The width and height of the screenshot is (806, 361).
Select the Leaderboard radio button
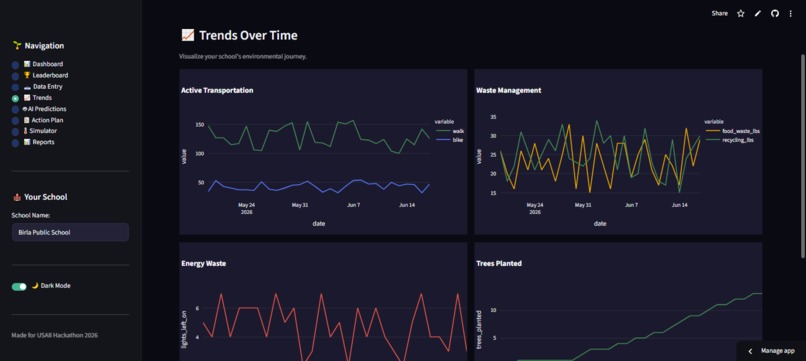15,76
